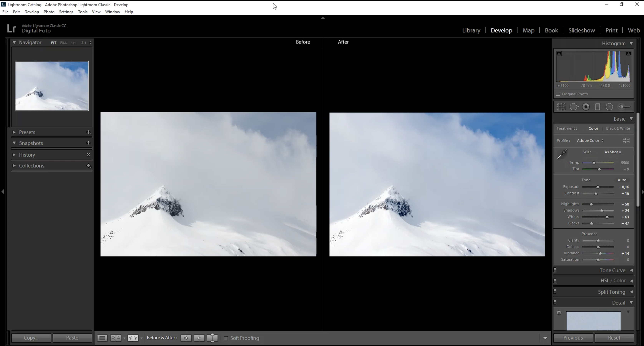Open the Settings menu
This screenshot has height=346, width=644.
tap(66, 12)
